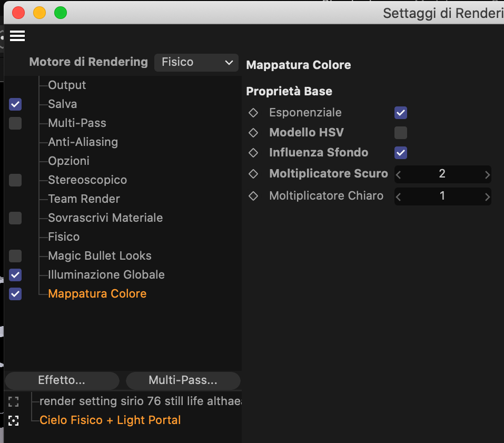The height and width of the screenshot is (443, 504).
Task: Click the Effetto... button
Action: point(62,380)
